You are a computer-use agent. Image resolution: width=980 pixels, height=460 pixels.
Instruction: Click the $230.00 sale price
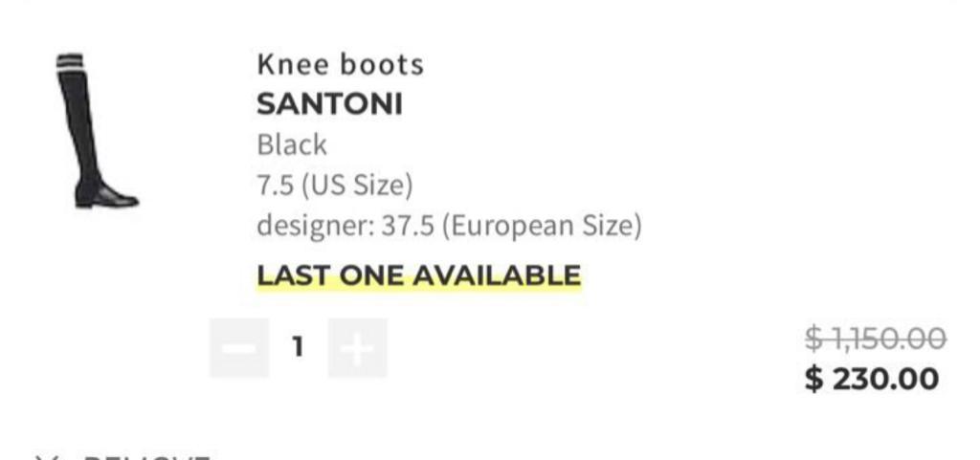pyautogui.click(x=872, y=380)
